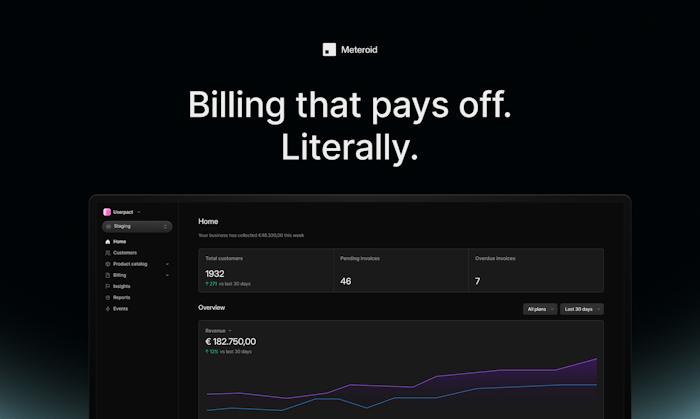Go to Home in the sidebar
The width and height of the screenshot is (700, 419).
click(x=120, y=241)
